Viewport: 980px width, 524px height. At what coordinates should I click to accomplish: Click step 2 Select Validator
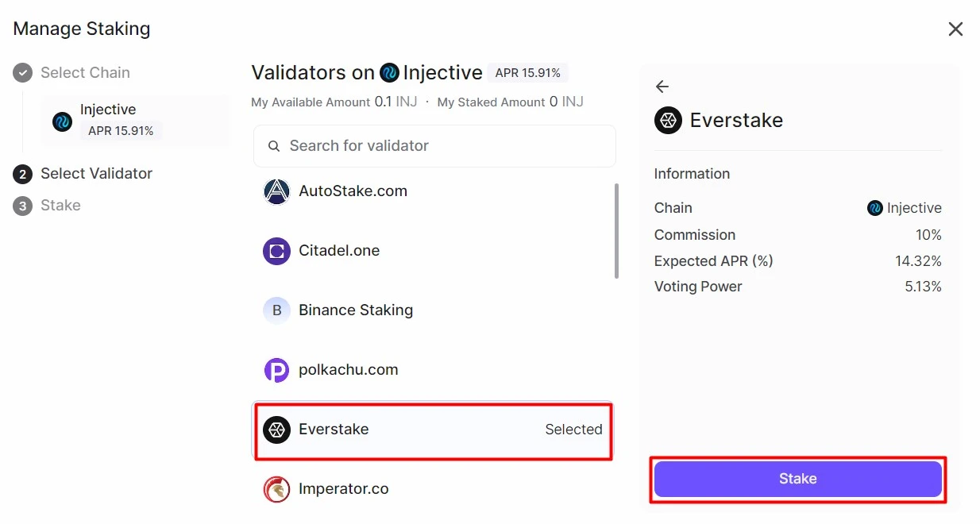click(x=95, y=173)
